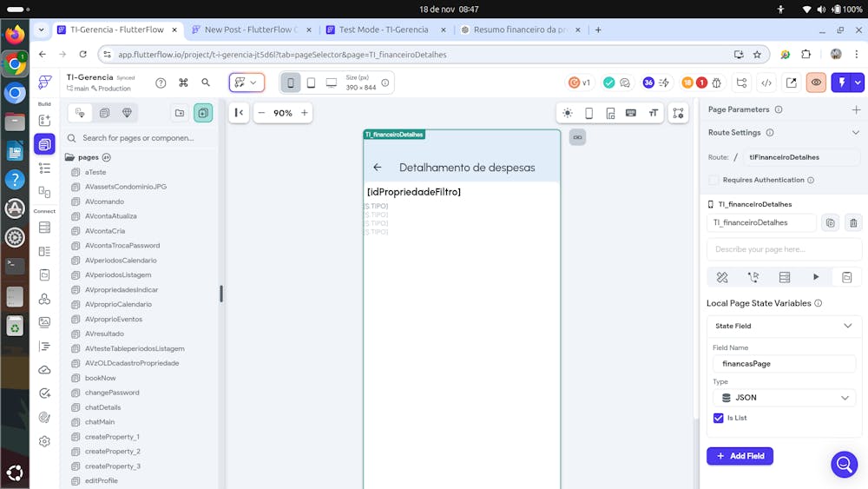Open Firestore database icon under Connect
The height and width of the screenshot is (489, 868).
click(x=44, y=228)
